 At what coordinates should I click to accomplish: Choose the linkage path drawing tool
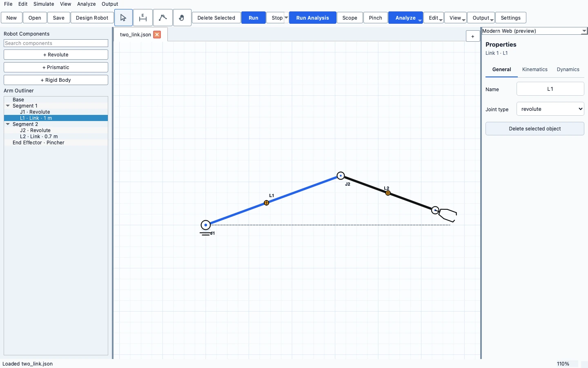163,18
